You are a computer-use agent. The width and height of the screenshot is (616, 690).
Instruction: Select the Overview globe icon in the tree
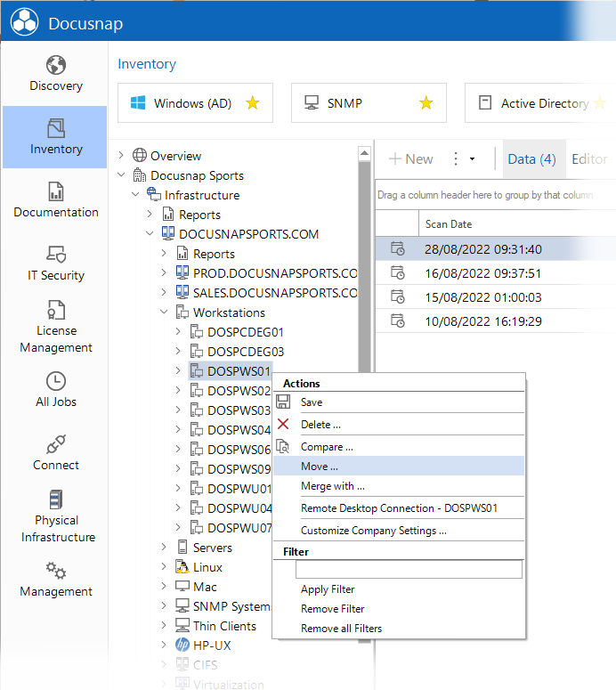[x=140, y=155]
